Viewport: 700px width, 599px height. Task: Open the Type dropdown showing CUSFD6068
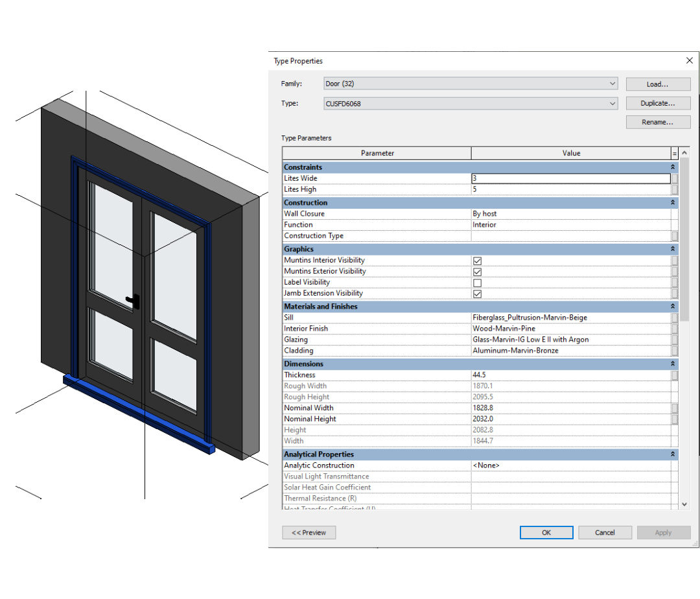coord(470,103)
